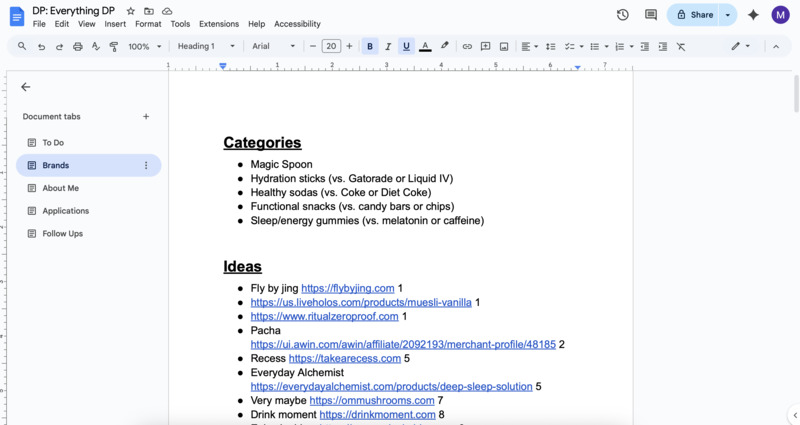Open the Arial font dropdown

coord(273,46)
